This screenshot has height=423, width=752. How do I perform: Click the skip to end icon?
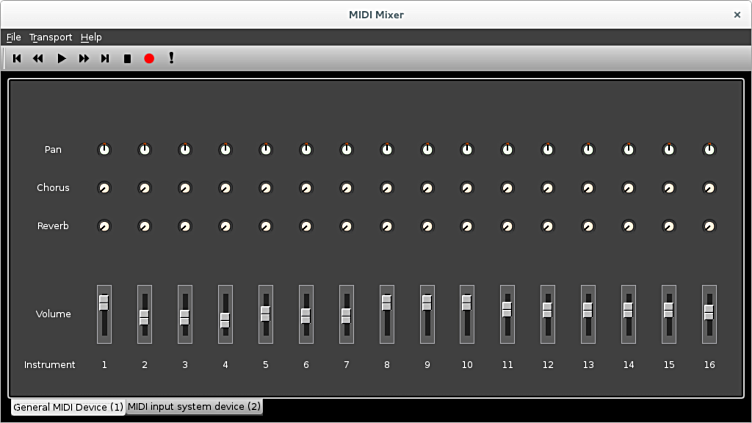click(x=105, y=59)
